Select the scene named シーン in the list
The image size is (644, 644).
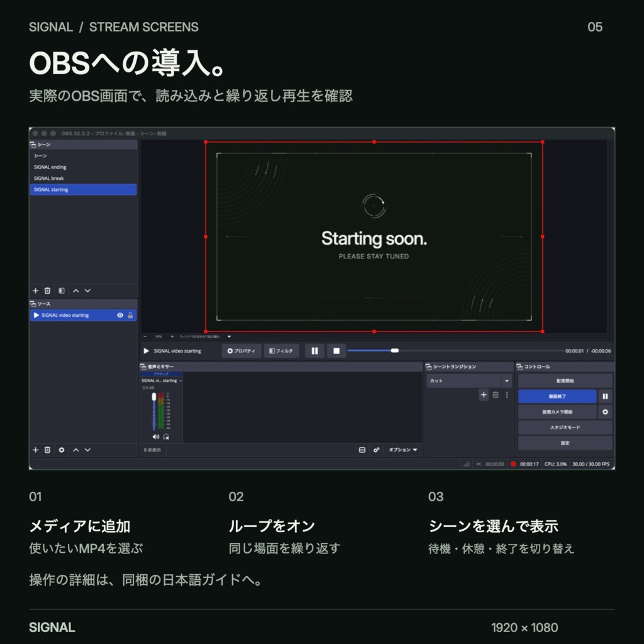[x=83, y=156]
